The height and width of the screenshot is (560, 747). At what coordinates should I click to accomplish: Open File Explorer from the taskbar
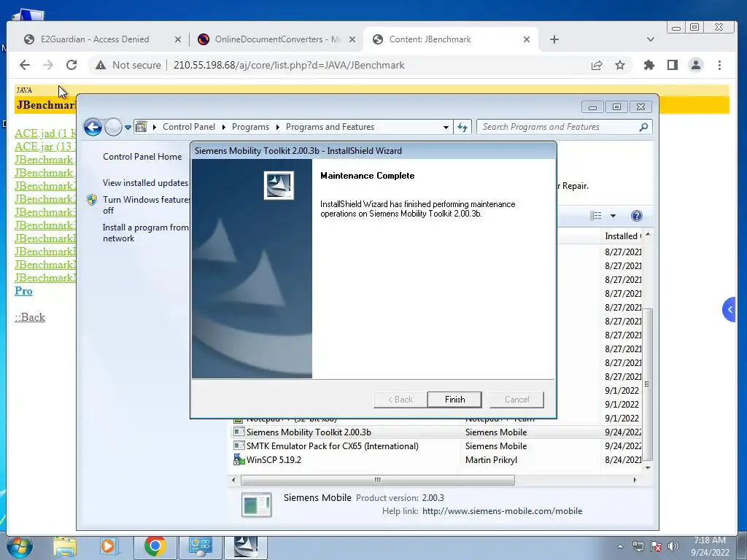(65, 547)
